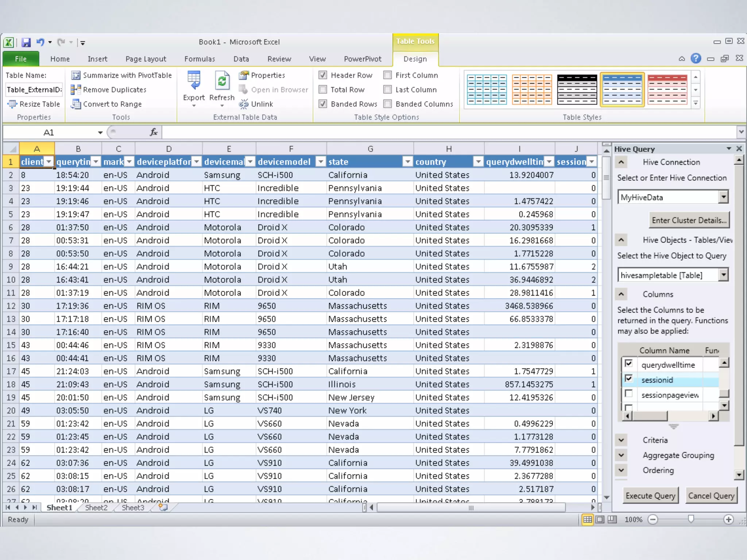The width and height of the screenshot is (747, 560).
Task: Minimize the ribbon with caret icon
Action: click(x=681, y=59)
